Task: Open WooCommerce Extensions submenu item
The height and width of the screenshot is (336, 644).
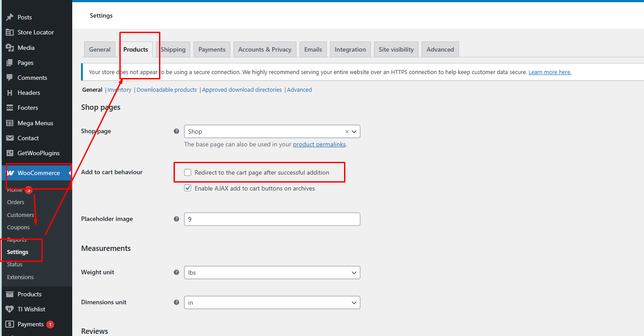Action: coord(20,277)
